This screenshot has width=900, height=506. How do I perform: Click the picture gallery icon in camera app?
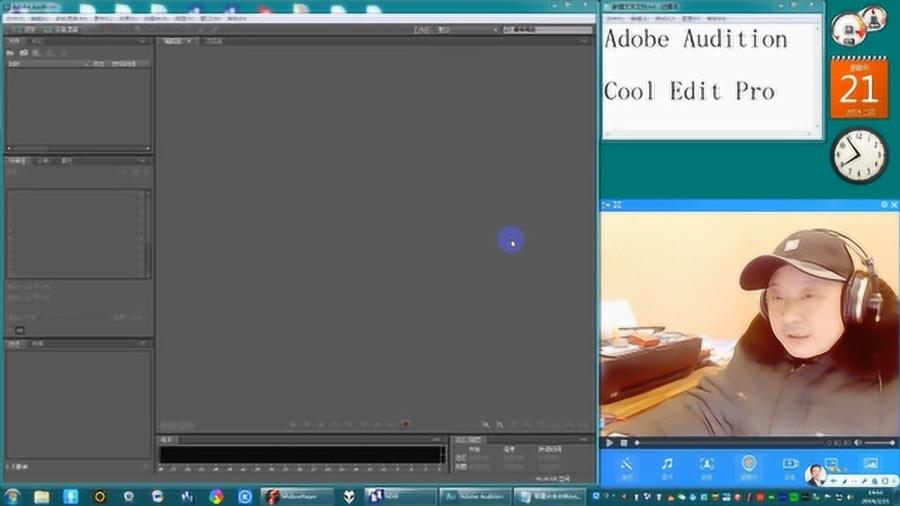871,464
